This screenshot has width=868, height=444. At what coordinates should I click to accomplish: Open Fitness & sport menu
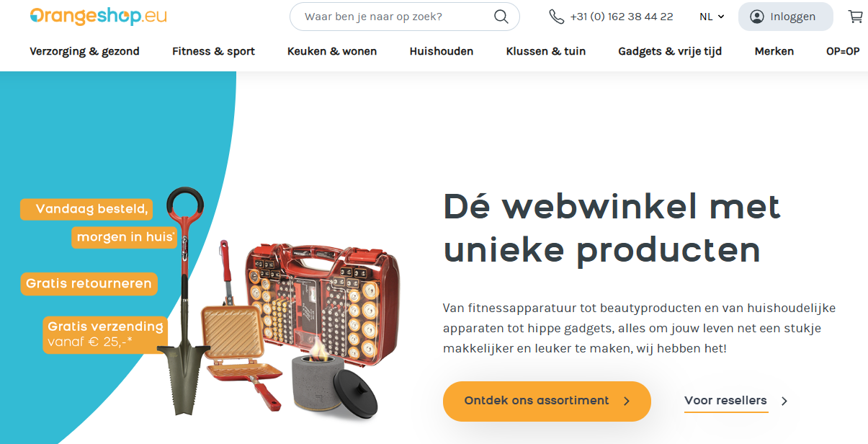pyautogui.click(x=213, y=51)
